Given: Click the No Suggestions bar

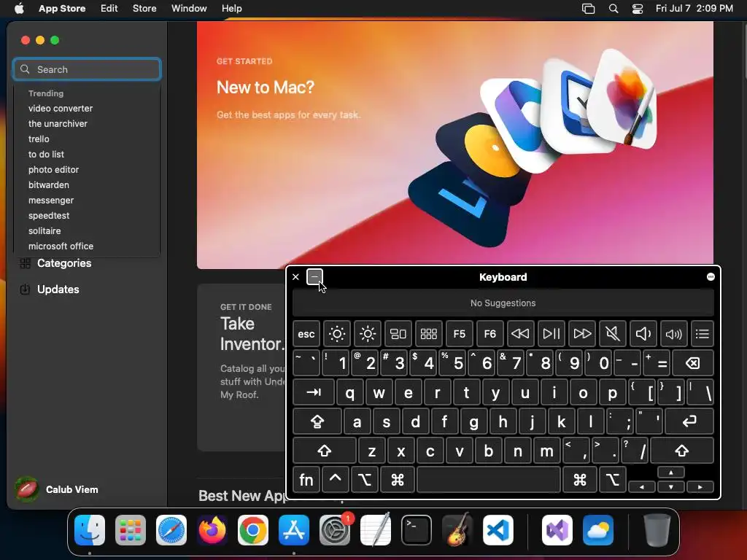Looking at the screenshot, I should click(x=503, y=303).
